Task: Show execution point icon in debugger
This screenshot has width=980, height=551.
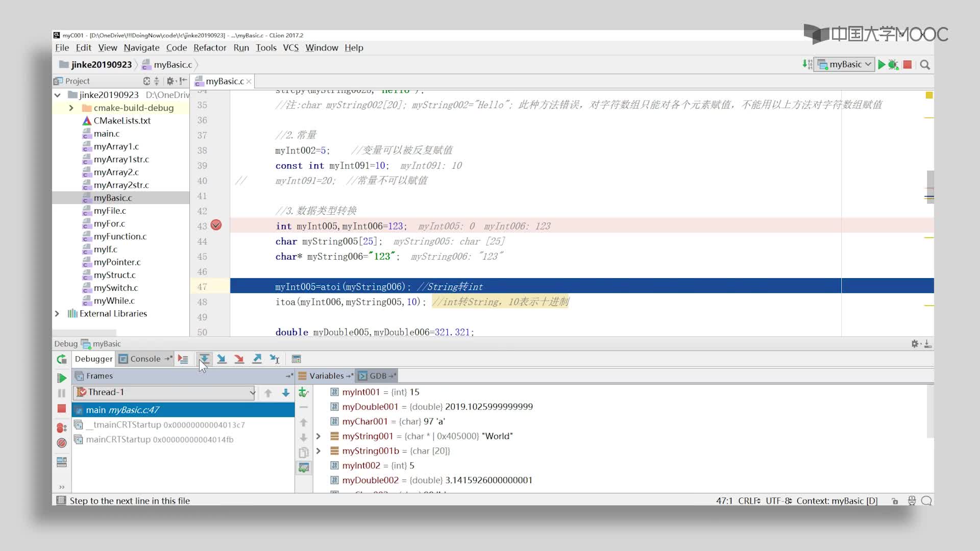Action: tap(183, 359)
